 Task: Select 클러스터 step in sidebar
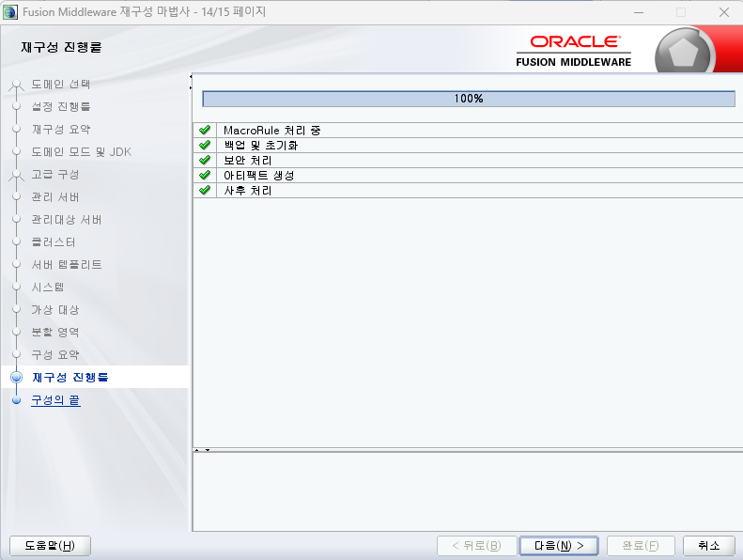[x=53, y=242]
